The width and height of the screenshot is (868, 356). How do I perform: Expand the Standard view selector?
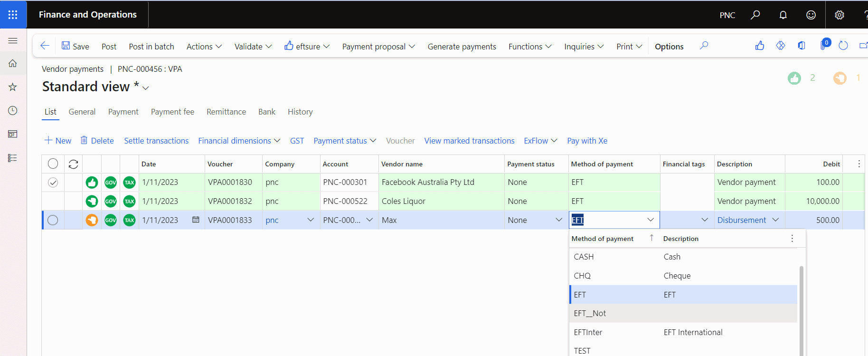pyautogui.click(x=146, y=88)
